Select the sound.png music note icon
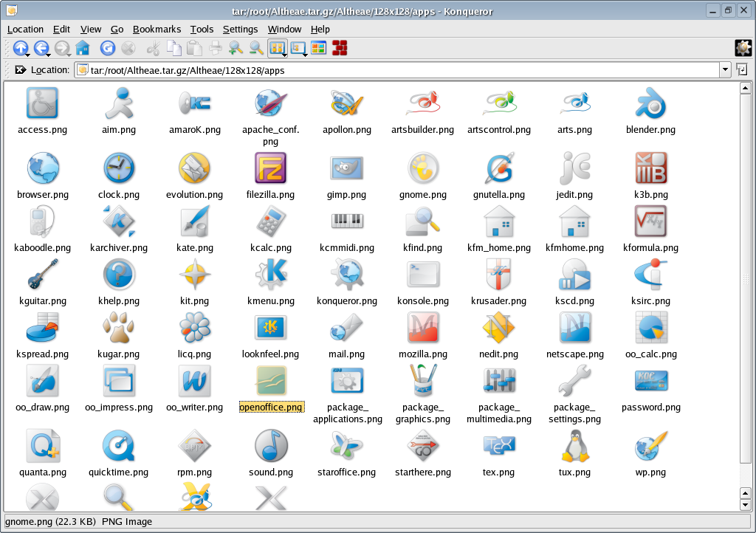Viewport: 756px width, 533px height. tap(270, 446)
